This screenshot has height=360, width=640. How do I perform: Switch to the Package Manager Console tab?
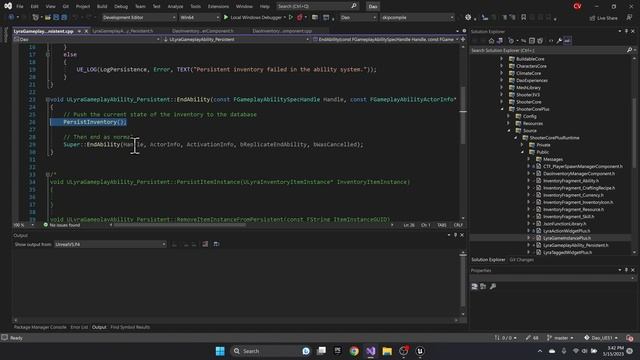pos(40,327)
